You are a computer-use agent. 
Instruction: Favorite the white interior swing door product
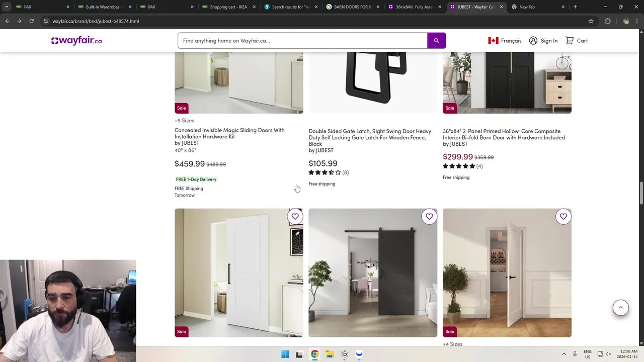(563, 217)
